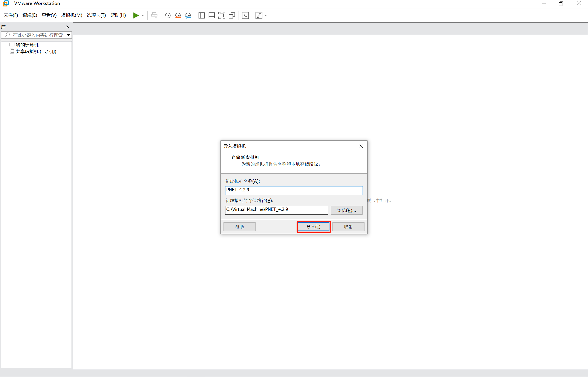Enter full screen mode icon

(x=222, y=15)
